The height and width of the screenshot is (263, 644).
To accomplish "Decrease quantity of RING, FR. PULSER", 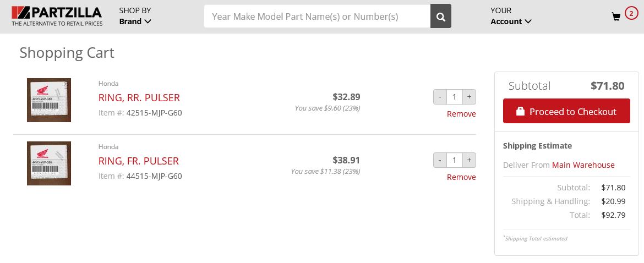I will tap(440, 160).
